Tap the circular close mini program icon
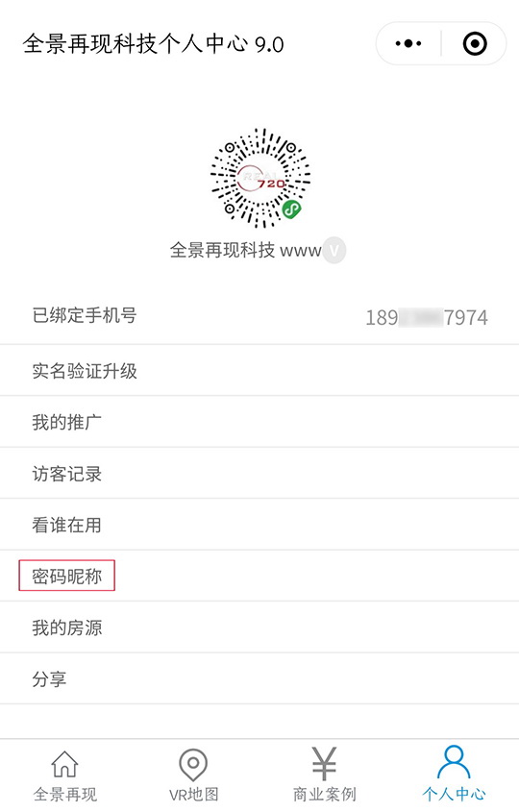Viewport: 519px width, 812px height. [x=475, y=43]
